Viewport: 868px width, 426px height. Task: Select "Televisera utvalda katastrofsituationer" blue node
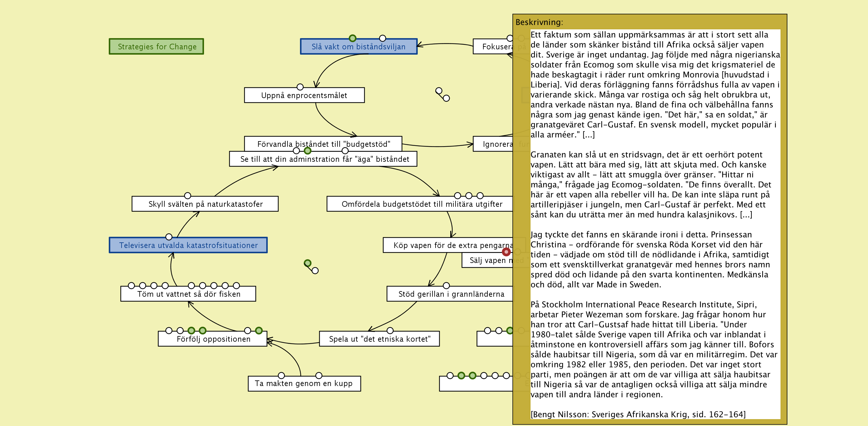pos(188,245)
